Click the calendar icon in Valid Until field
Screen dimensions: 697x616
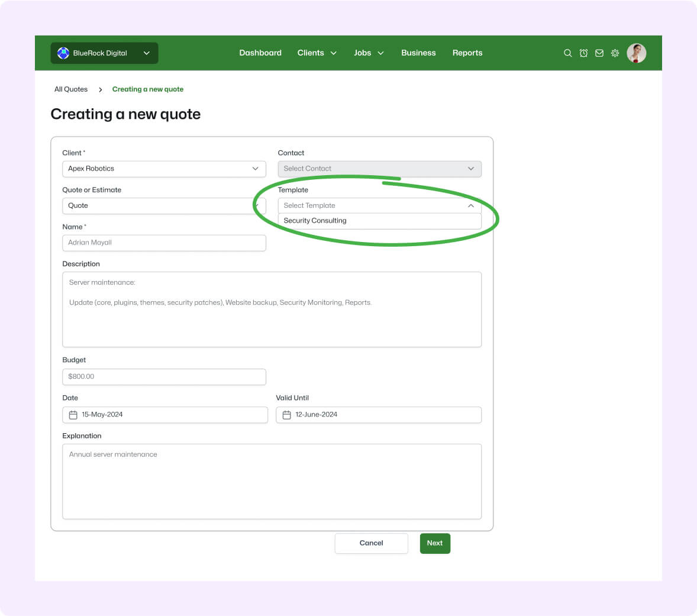coord(286,415)
